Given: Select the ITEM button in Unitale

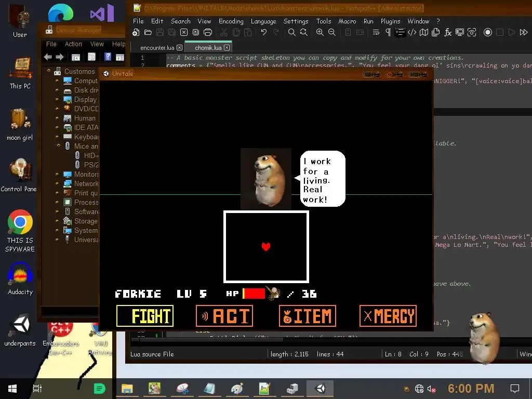Looking at the screenshot, I should [x=308, y=316].
